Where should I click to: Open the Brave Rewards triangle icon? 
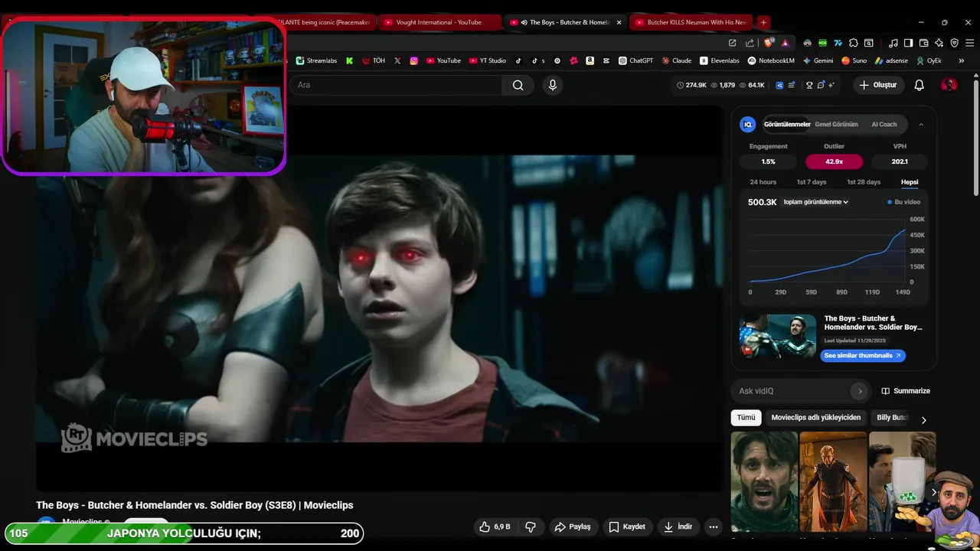785,43
